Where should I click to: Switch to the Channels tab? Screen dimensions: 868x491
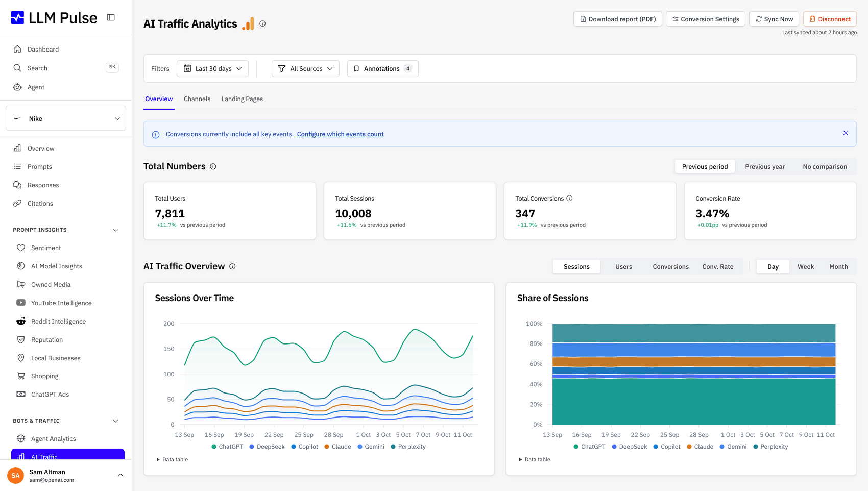(x=197, y=99)
